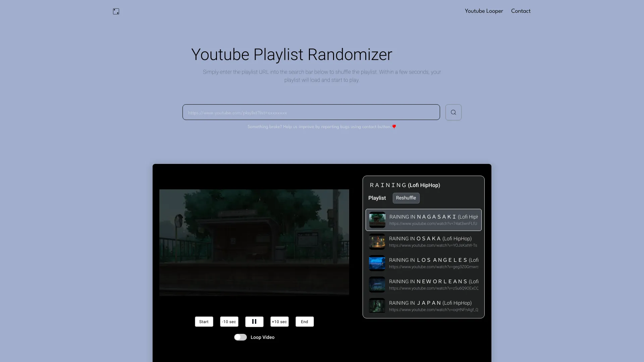Viewport: 644px width, 362px height.
Task: Toggle the Loop Video switch
Action: [x=240, y=337]
